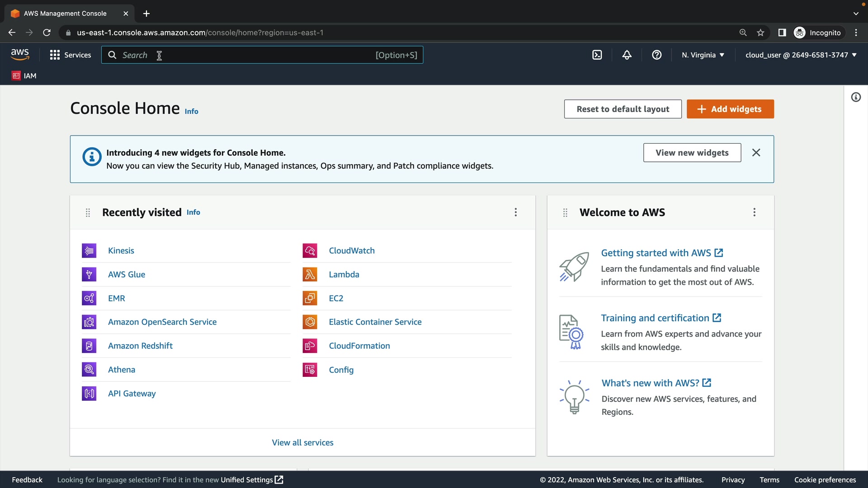Screen dimensions: 868x488
Task: Click the Athena service icon
Action: (x=89, y=370)
